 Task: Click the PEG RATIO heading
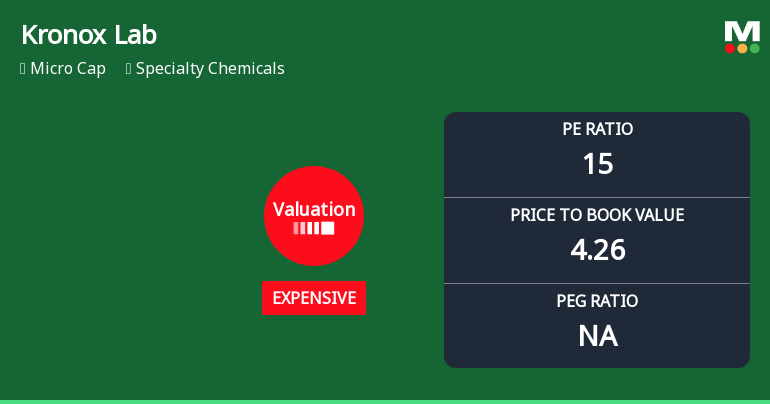[597, 301]
